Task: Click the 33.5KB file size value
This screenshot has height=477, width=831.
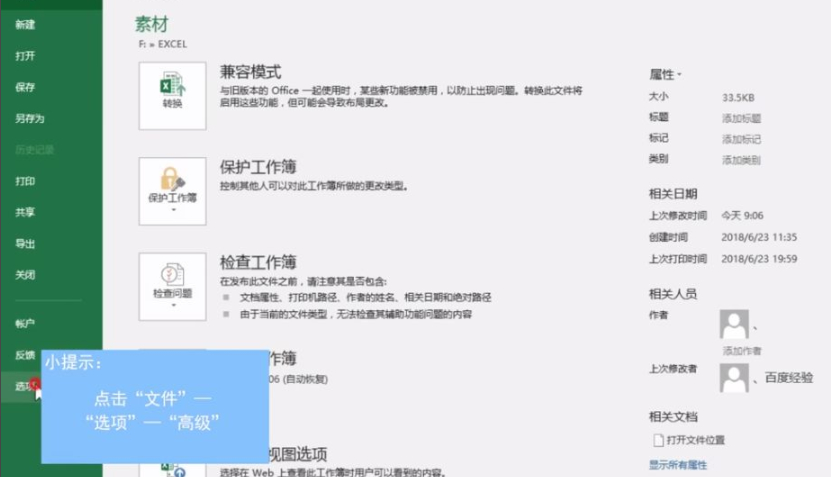Action: pos(738,98)
